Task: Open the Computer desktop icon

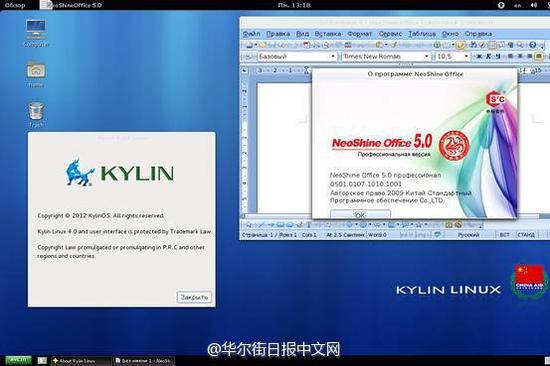Action: tap(36, 33)
